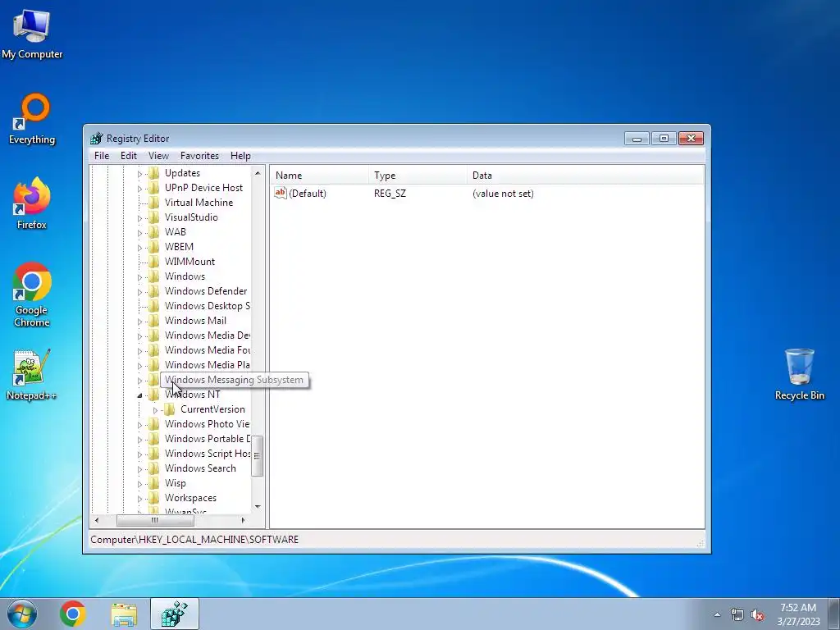This screenshot has width=840, height=630.
Task: Select the Windows Portable Devices folder icon
Action: (x=153, y=439)
